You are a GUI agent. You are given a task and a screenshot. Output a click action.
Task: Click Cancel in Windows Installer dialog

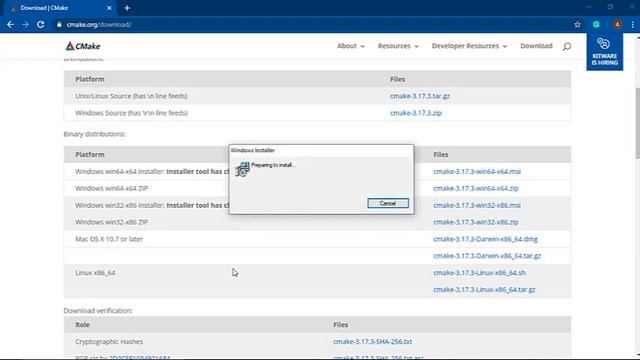click(x=388, y=203)
